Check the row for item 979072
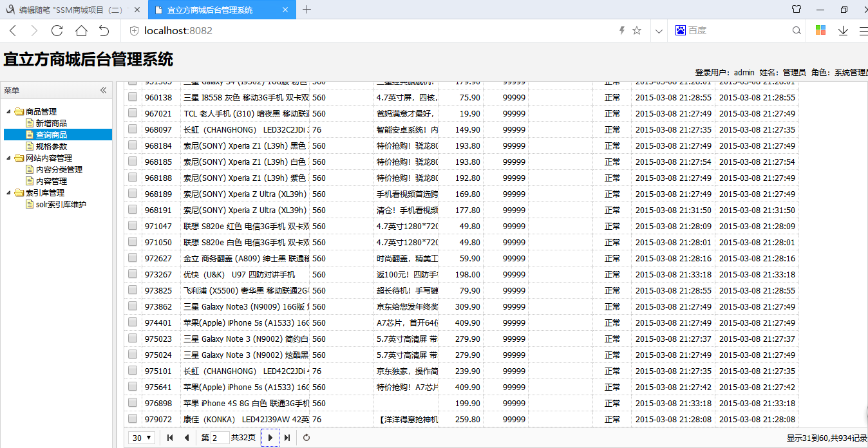Image resolution: width=868 pixels, height=448 pixels. point(133,418)
